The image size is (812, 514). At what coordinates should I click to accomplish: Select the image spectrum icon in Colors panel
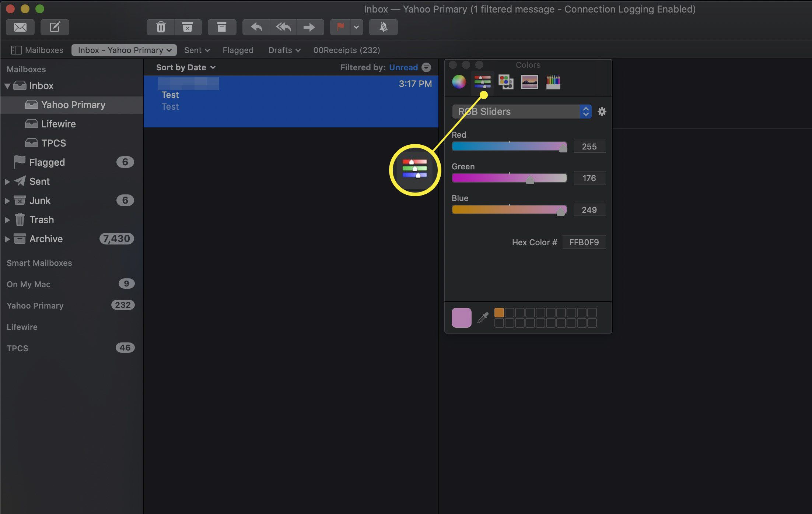tap(530, 82)
